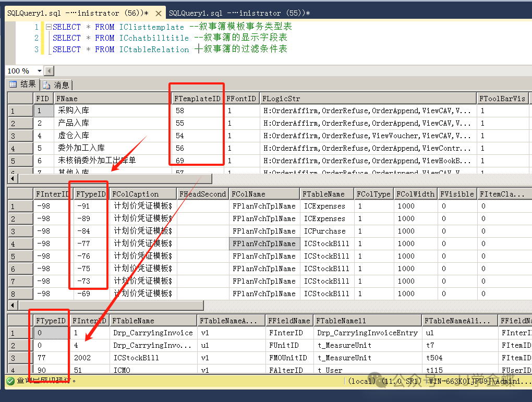Select the FTemplateID column header
Image resolution: width=532 pixels, height=402 pixels.
[198, 98]
